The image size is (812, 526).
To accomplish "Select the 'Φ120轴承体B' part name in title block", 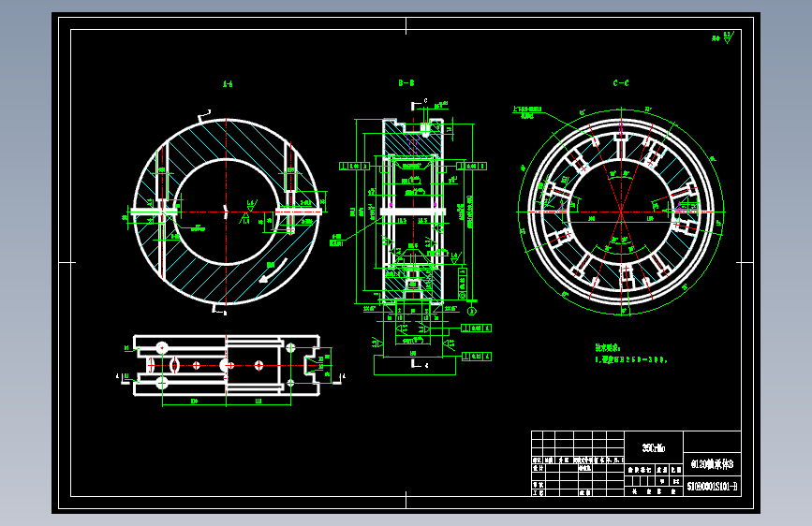I will 712,464.
